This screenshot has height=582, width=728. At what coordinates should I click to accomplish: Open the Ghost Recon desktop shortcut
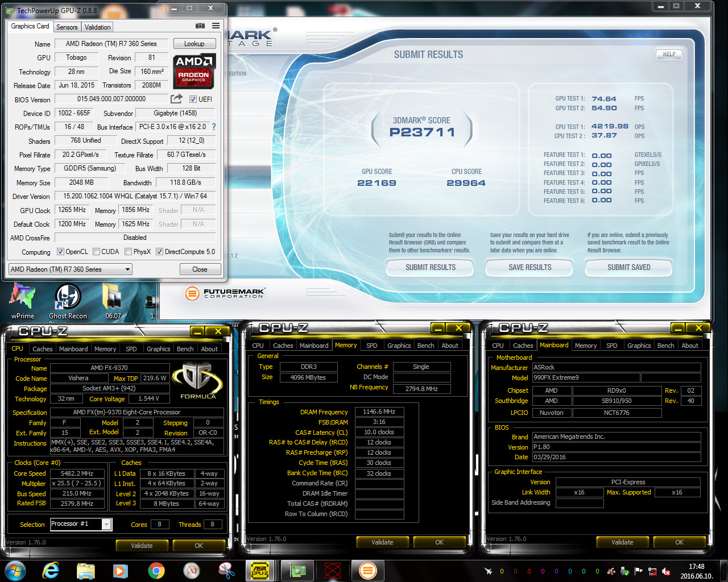click(x=68, y=301)
